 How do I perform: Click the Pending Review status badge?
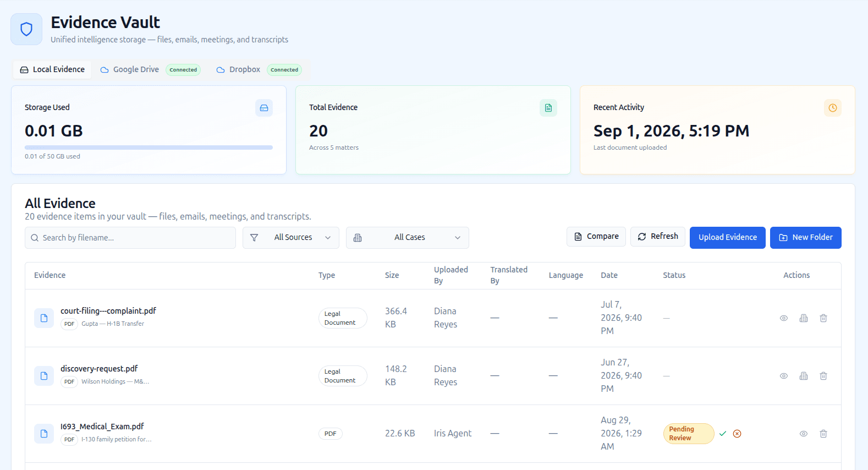click(x=689, y=434)
